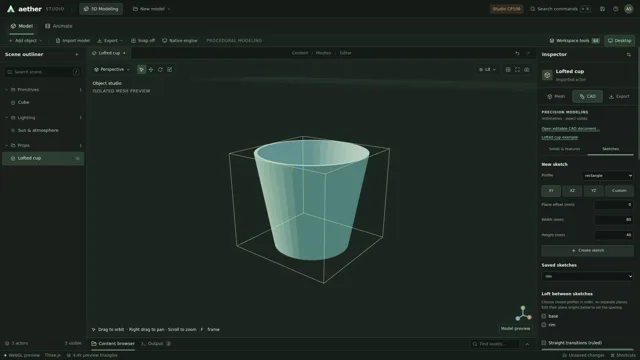Select Sun & atmosphere in outliner

(x=38, y=131)
